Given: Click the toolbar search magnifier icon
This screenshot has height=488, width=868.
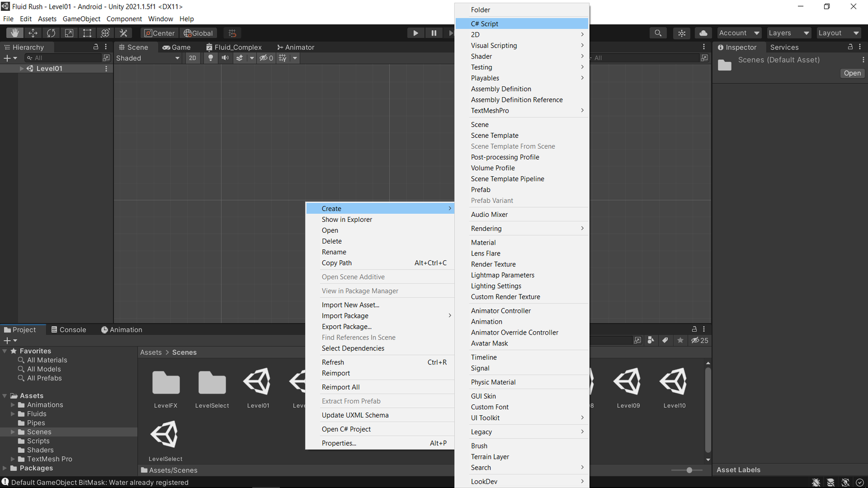Looking at the screenshot, I should [658, 33].
